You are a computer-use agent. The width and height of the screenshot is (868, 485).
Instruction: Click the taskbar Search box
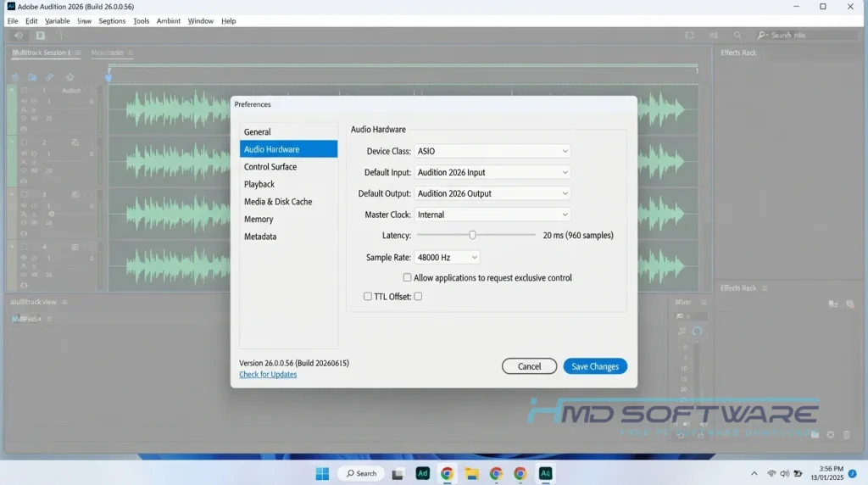pos(361,473)
